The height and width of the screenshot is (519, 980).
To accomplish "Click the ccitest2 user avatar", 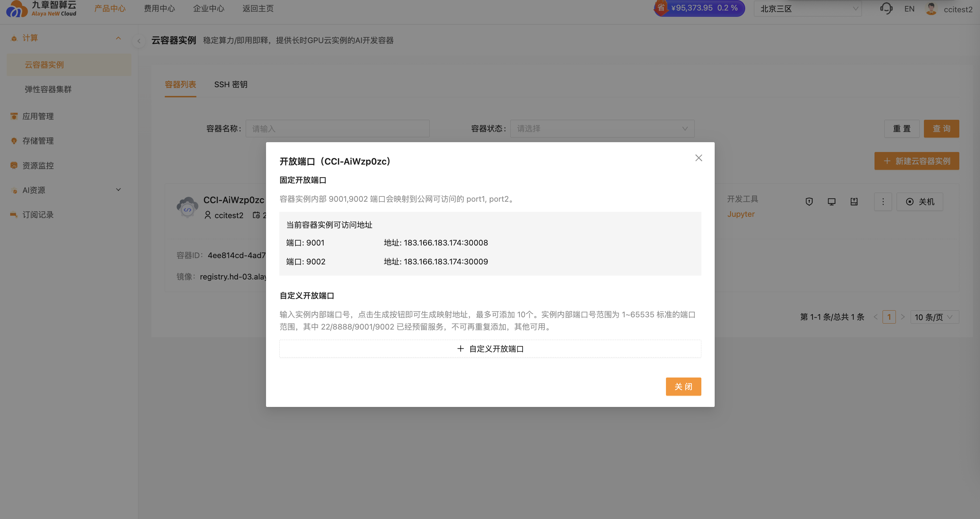I will coord(931,8).
